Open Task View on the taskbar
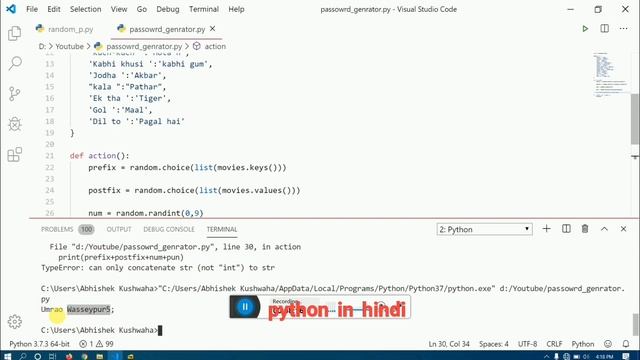 (52, 356)
